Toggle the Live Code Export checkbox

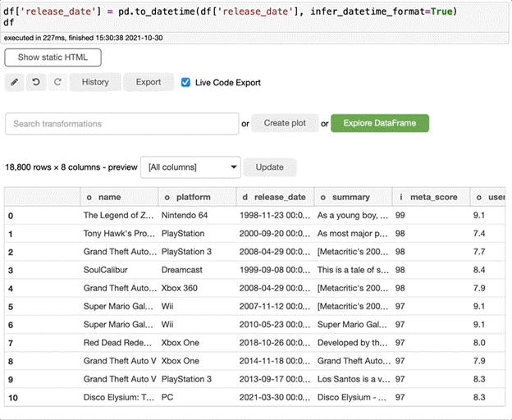[185, 82]
